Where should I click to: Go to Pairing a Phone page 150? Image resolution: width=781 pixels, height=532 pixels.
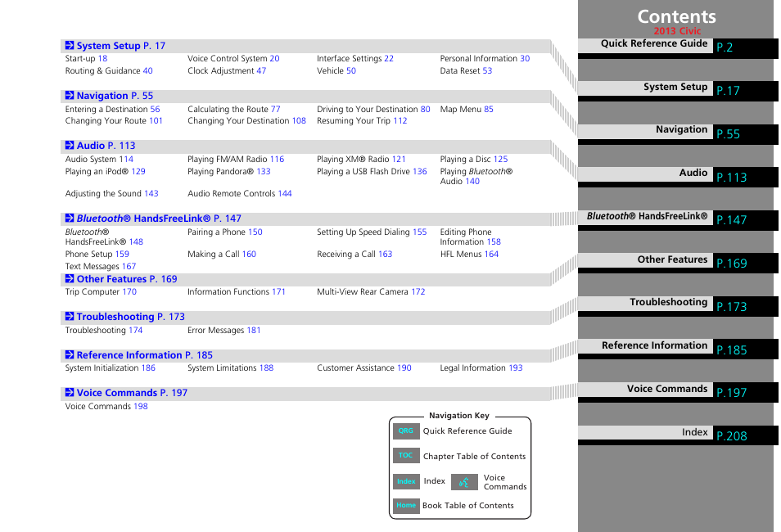click(x=225, y=232)
